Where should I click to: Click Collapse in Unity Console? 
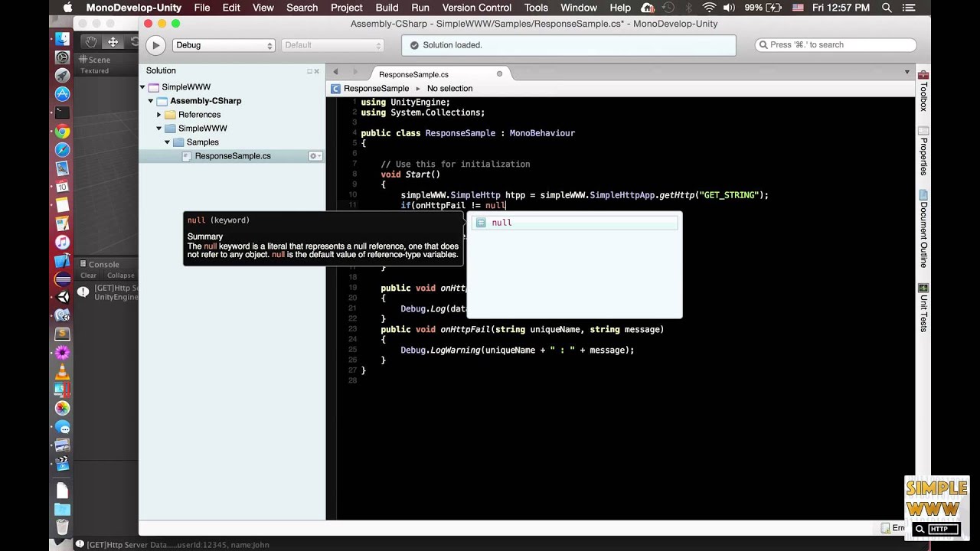[120, 275]
